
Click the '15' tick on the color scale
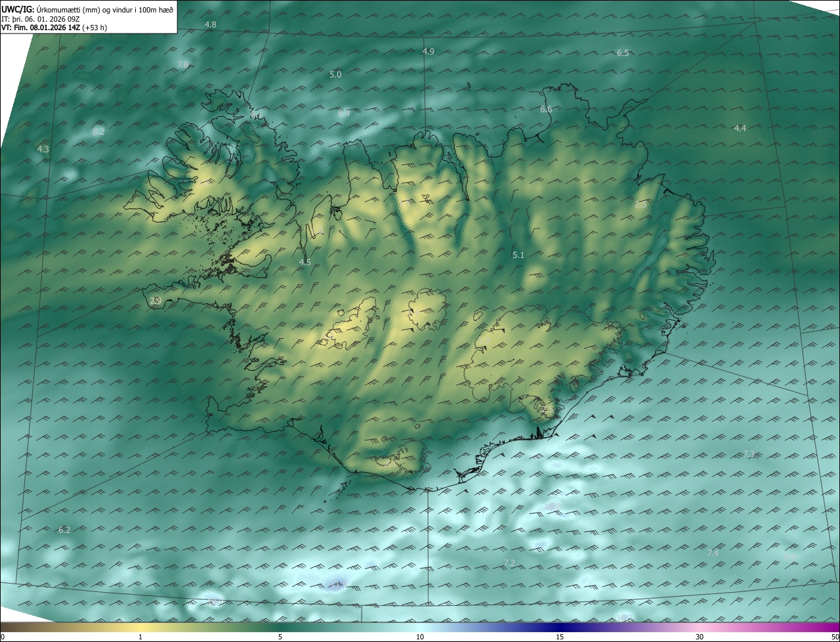click(x=560, y=637)
